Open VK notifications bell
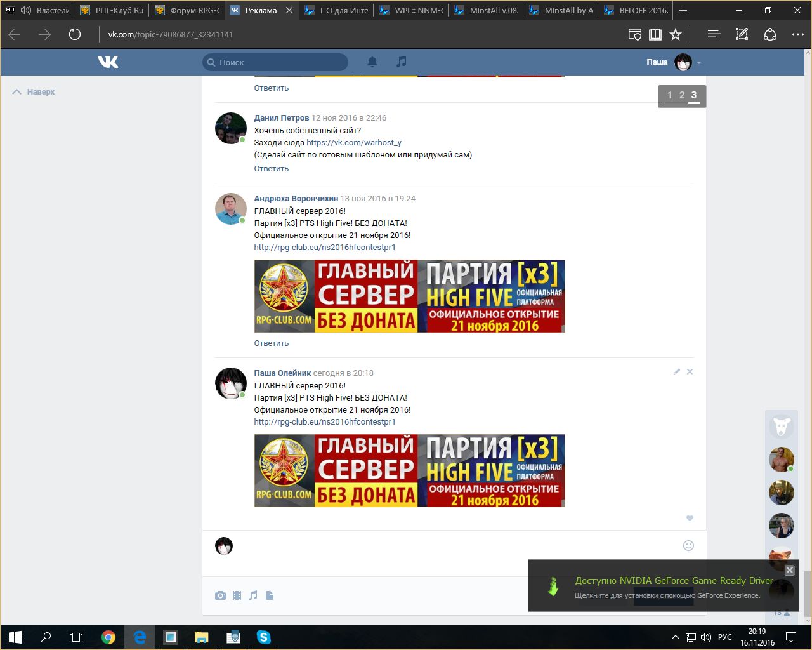 point(372,62)
